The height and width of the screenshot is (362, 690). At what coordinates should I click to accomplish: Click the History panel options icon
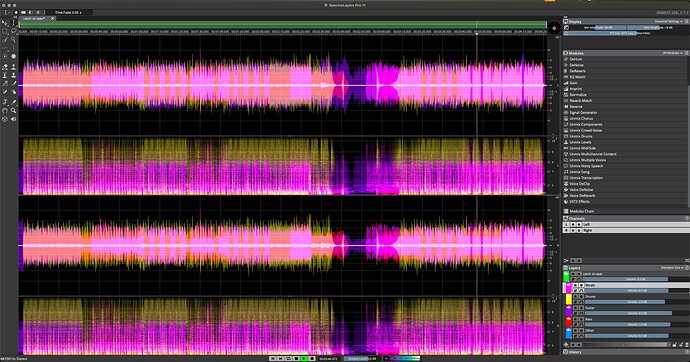(x=687, y=352)
